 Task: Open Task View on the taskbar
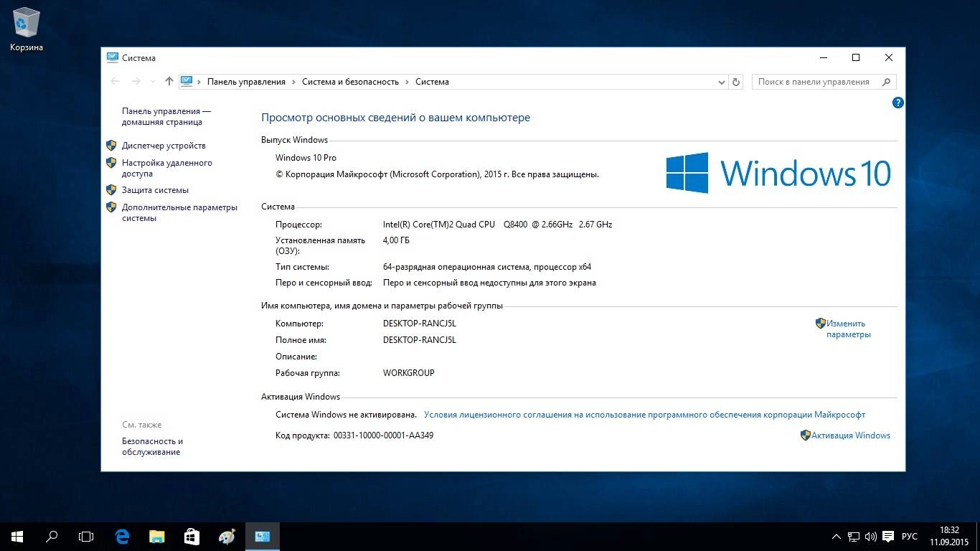(x=86, y=536)
